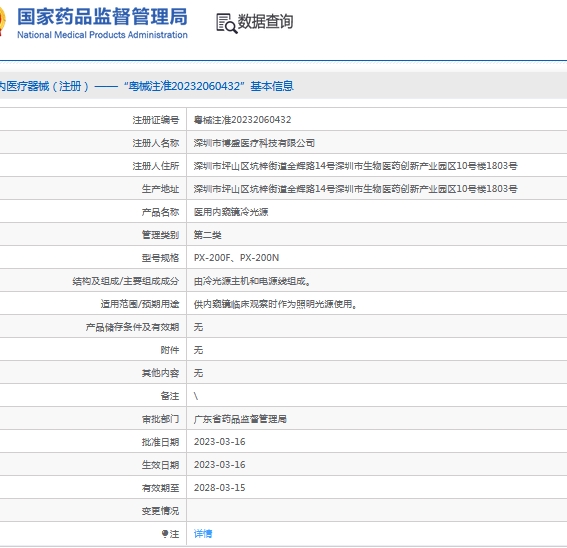Click the 有效期至 label

(x=160, y=488)
